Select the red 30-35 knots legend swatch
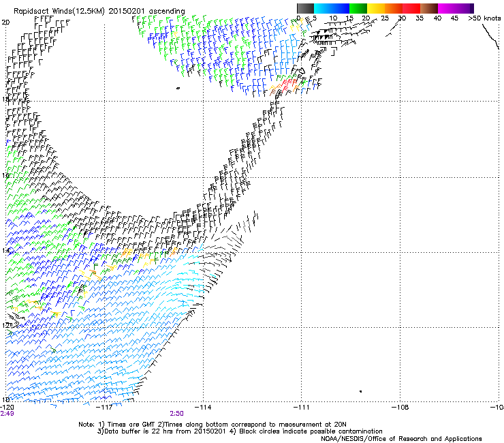This screenshot has width=504, height=443. point(411,8)
